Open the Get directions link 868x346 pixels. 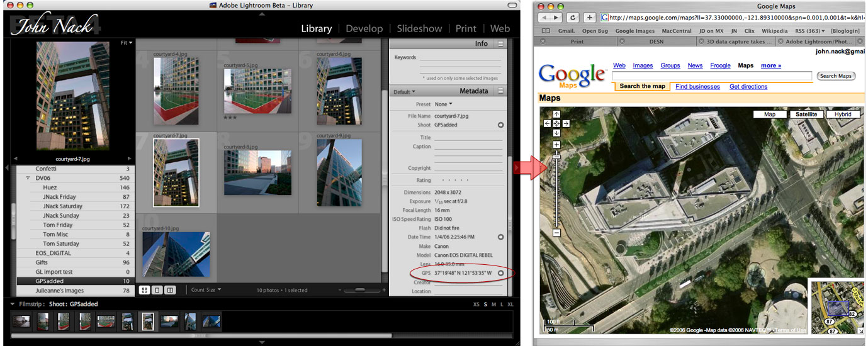[x=748, y=87]
